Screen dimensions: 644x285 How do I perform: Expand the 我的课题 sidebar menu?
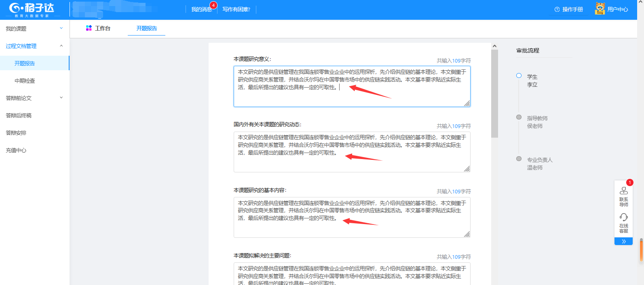coord(61,28)
